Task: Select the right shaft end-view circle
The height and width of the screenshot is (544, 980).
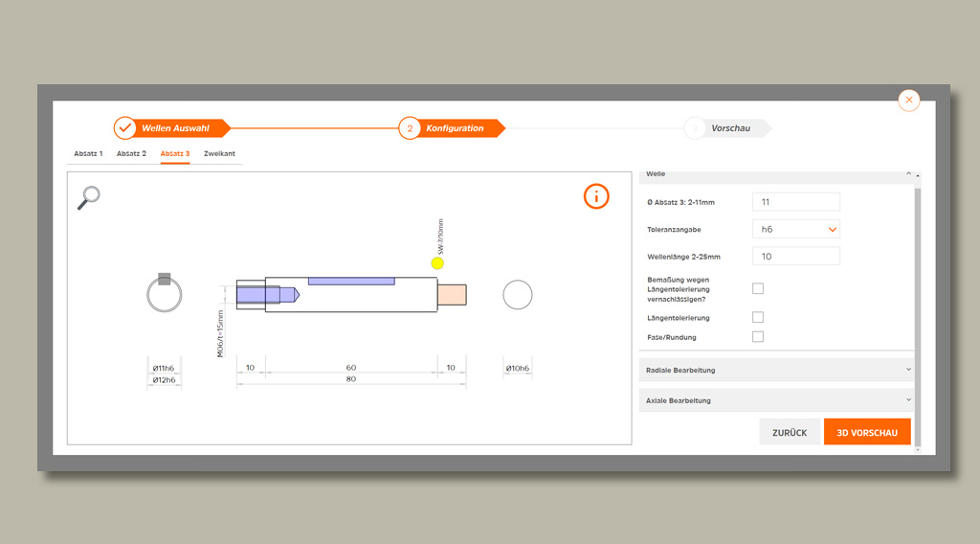Action: (x=518, y=295)
